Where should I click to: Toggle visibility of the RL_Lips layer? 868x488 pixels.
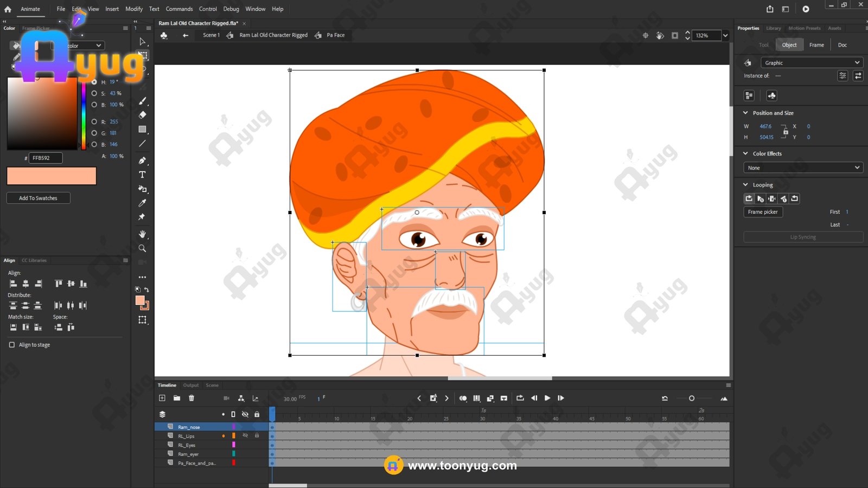pyautogui.click(x=245, y=435)
